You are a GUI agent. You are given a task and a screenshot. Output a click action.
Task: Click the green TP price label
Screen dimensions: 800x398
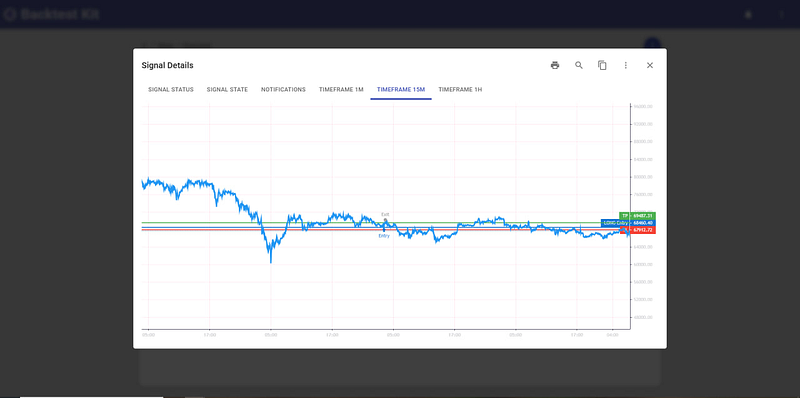(637, 216)
